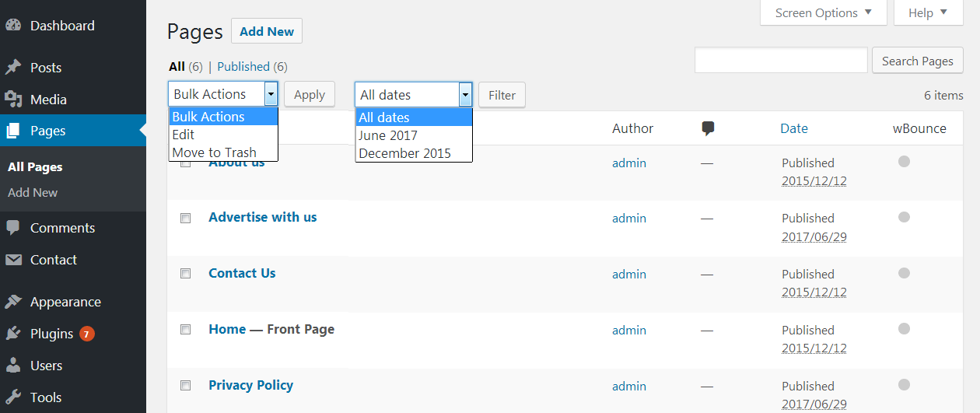Click the Media library icon
The width and height of the screenshot is (980, 413).
pos(13,100)
